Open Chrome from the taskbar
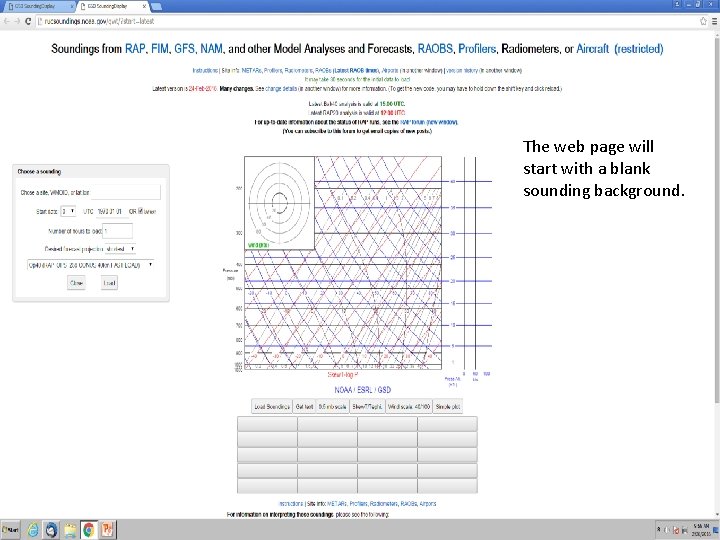Screen dimensions: 720x540 pos(89,529)
